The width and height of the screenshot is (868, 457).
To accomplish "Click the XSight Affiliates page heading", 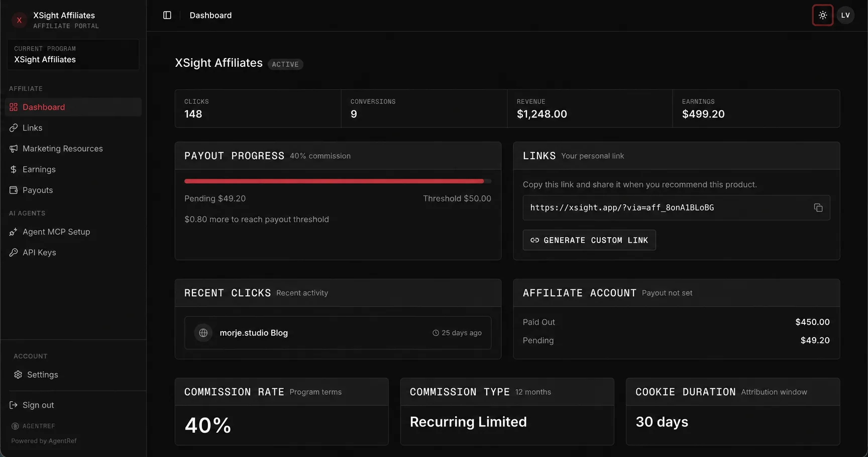I will click(x=219, y=63).
